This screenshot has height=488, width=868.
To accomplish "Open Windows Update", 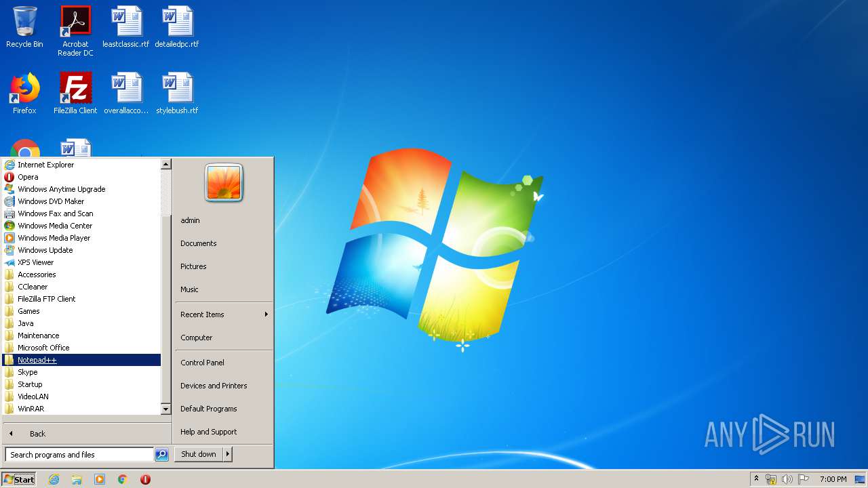I will coord(81,250).
